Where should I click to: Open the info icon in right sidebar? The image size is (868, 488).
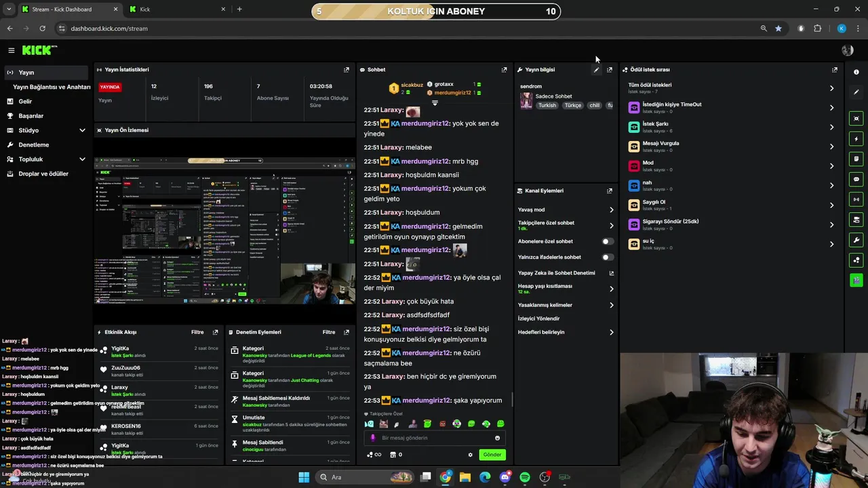pyautogui.click(x=856, y=72)
